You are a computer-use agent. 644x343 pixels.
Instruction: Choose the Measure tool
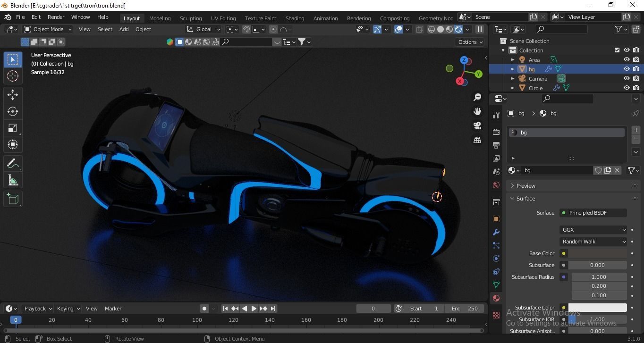[13, 180]
